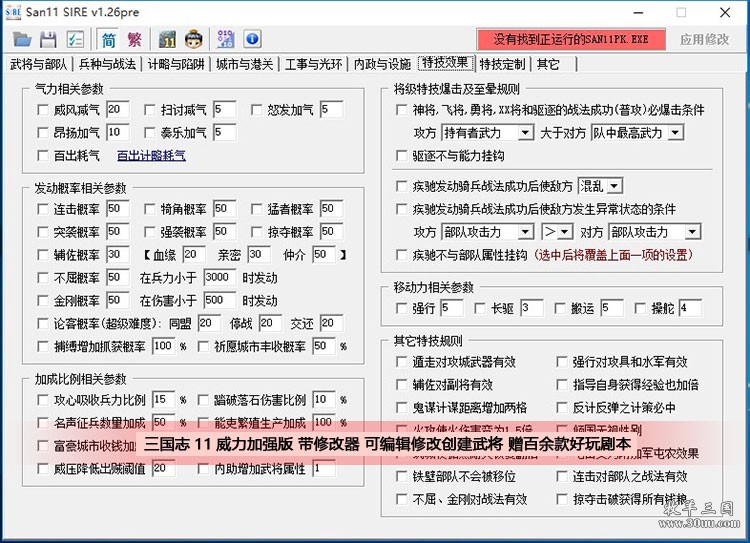Expand the 混乱 status dropdown
The height and width of the screenshot is (543, 750).
pos(600,186)
